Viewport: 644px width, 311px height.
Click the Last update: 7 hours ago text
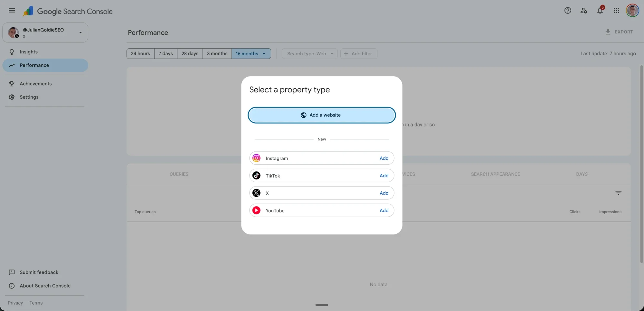(x=608, y=54)
